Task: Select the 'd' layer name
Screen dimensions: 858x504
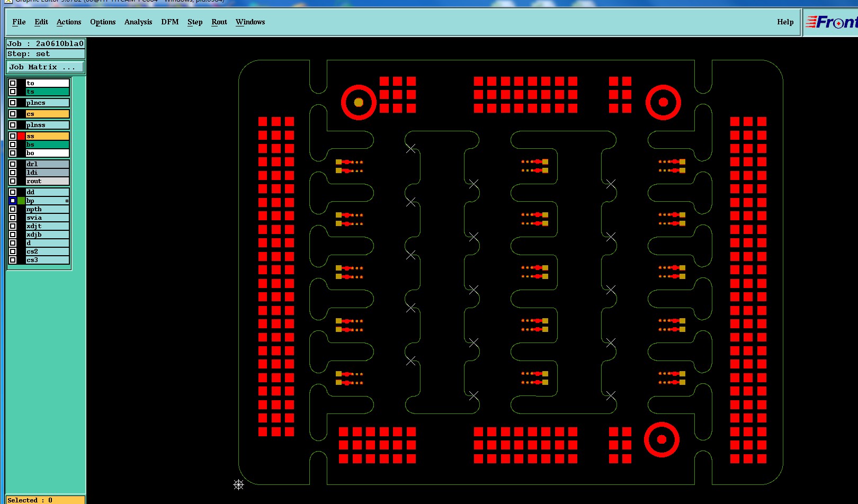Action: (x=48, y=243)
